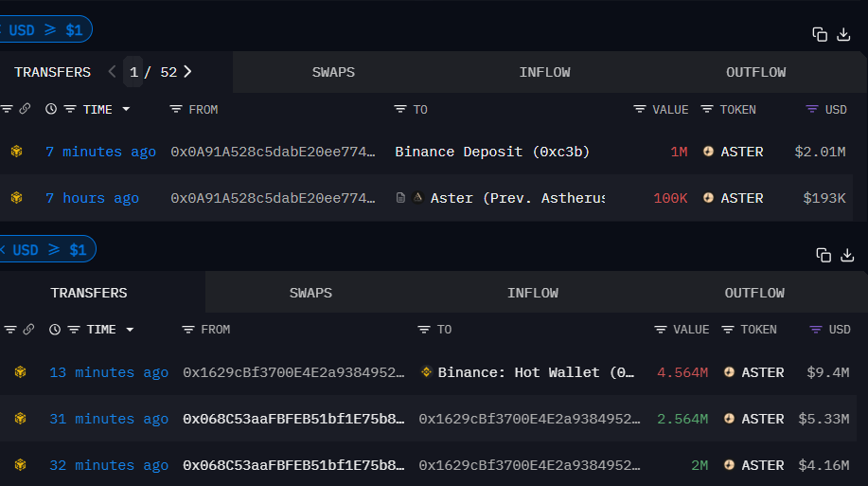Screen dimensions: 868x486
Task: Click the filter icon beside the bottom VALUE column
Action: [661, 330]
